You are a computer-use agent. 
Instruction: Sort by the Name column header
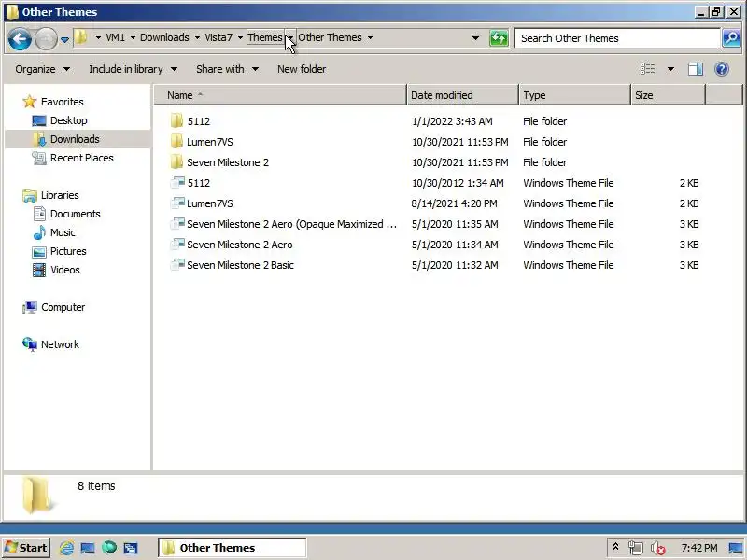point(280,95)
